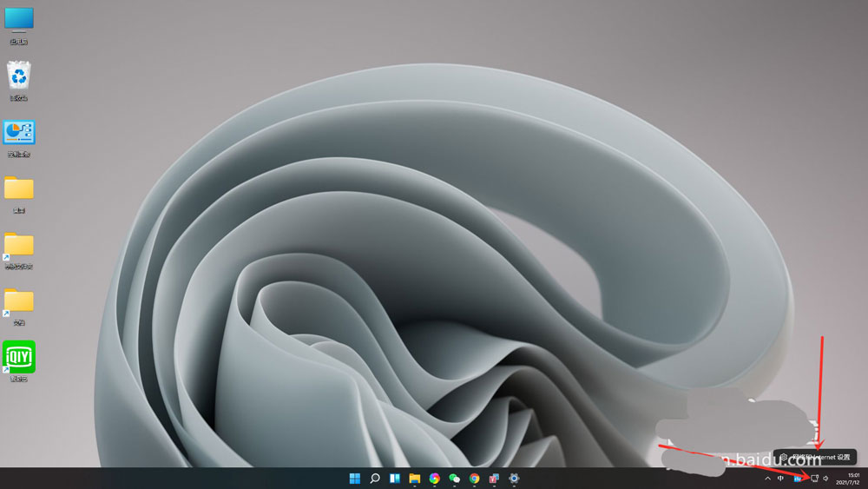Select the Recycle Bin desktop icon
This screenshot has width=868, height=489.
pyautogui.click(x=19, y=81)
